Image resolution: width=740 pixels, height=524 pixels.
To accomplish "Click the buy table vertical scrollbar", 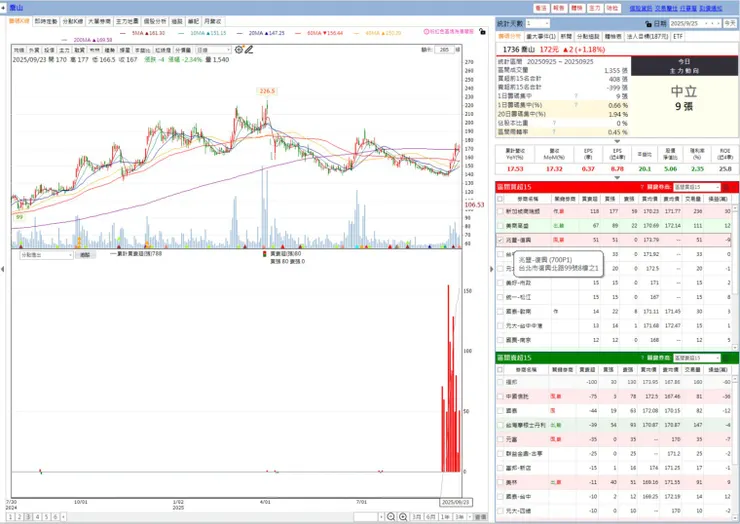I will tap(735, 276).
